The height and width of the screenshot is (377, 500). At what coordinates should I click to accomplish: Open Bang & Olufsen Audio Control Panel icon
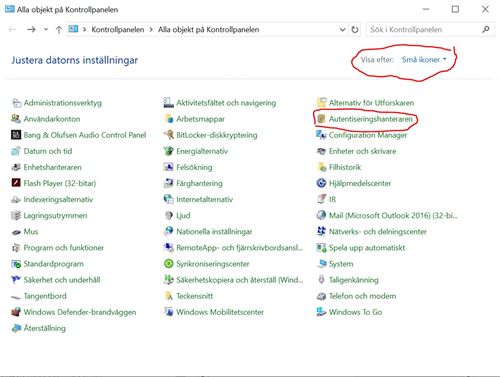[16, 135]
